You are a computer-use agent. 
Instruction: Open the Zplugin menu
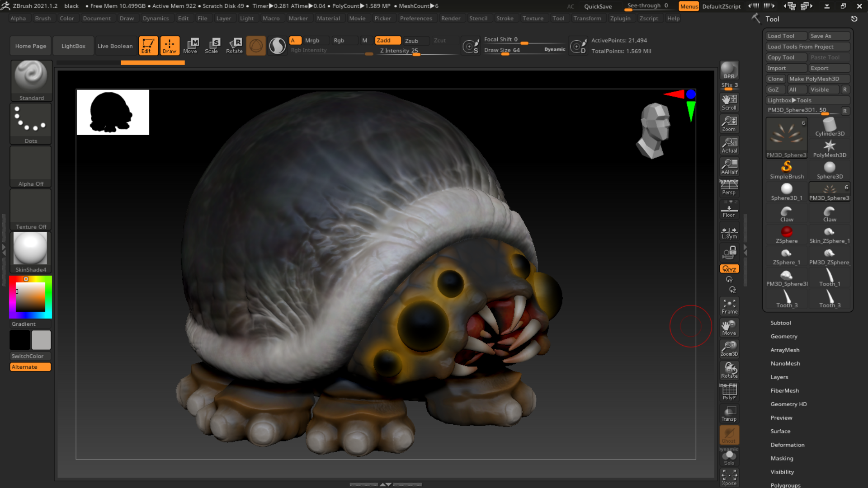[x=620, y=19]
